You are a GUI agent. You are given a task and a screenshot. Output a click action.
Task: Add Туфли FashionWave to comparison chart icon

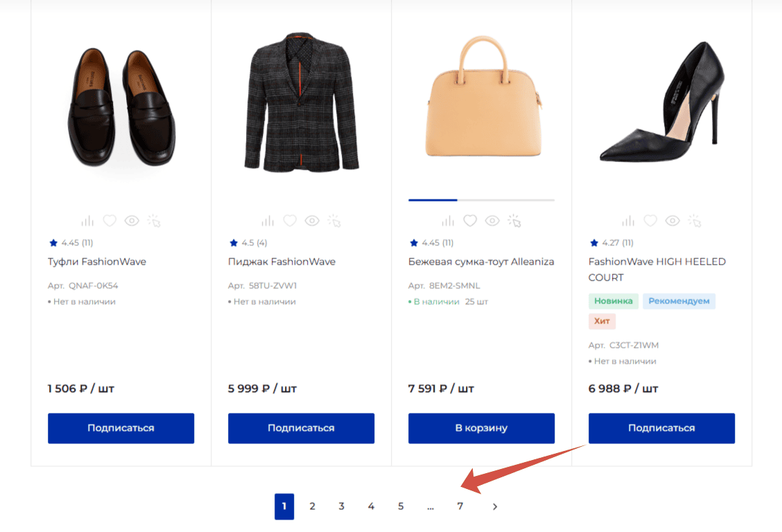click(x=87, y=220)
